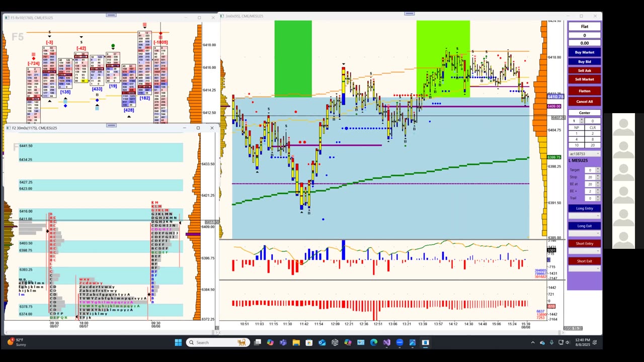The width and height of the screenshot is (644, 362).
Task: Switch to Zoom from the taskbar
Action: pyautogui.click(x=399, y=342)
